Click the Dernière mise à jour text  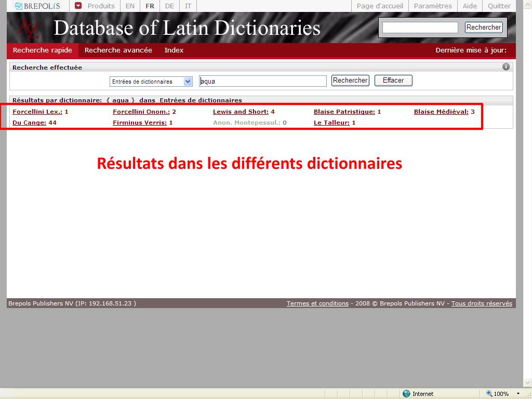tap(471, 50)
